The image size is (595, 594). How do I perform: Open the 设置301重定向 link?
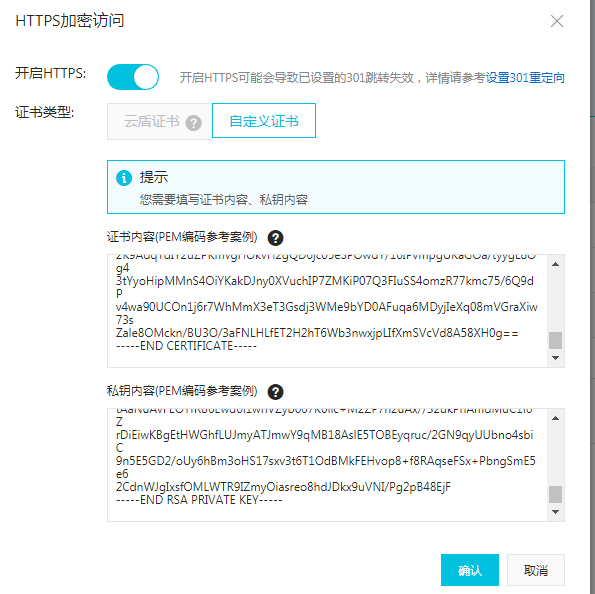coord(525,78)
